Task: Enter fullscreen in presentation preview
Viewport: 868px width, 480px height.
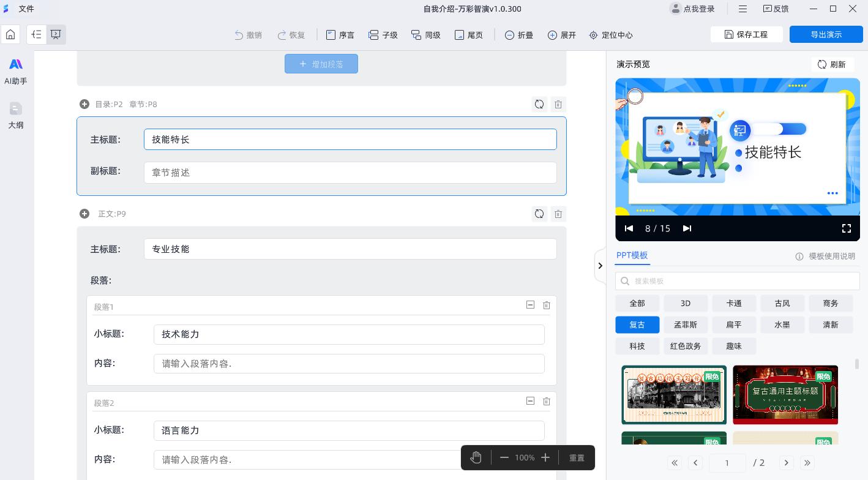Action: tap(846, 228)
